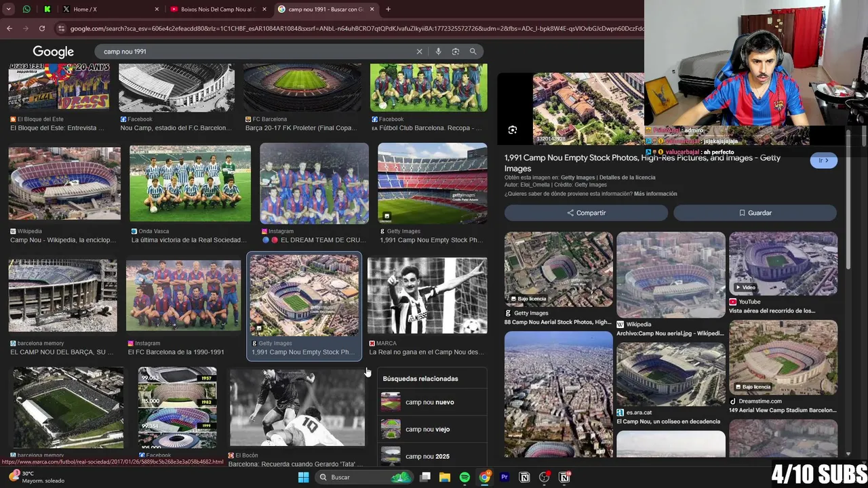Image resolution: width=868 pixels, height=488 pixels.
Task: Open the Más información link
Action: tap(655, 194)
